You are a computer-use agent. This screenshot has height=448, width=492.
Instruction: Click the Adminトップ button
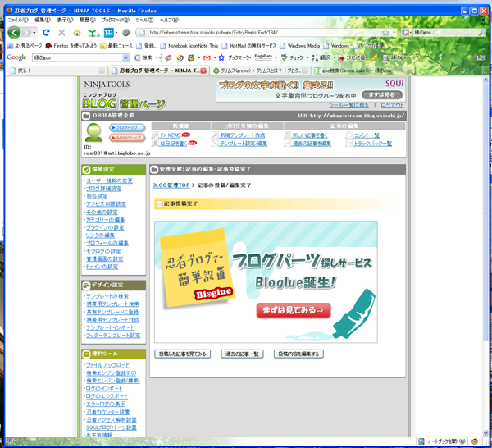(127, 138)
